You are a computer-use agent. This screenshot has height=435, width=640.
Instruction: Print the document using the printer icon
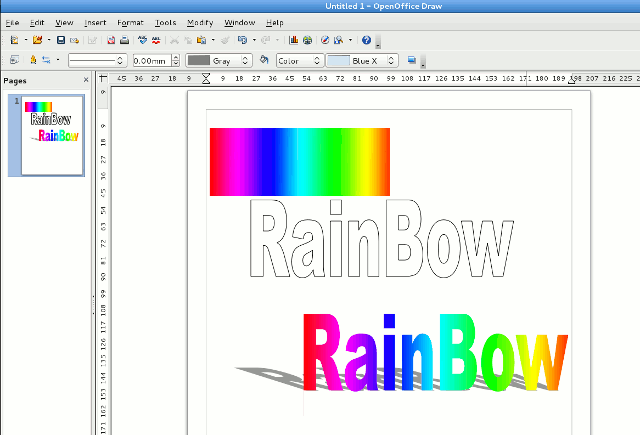point(123,40)
